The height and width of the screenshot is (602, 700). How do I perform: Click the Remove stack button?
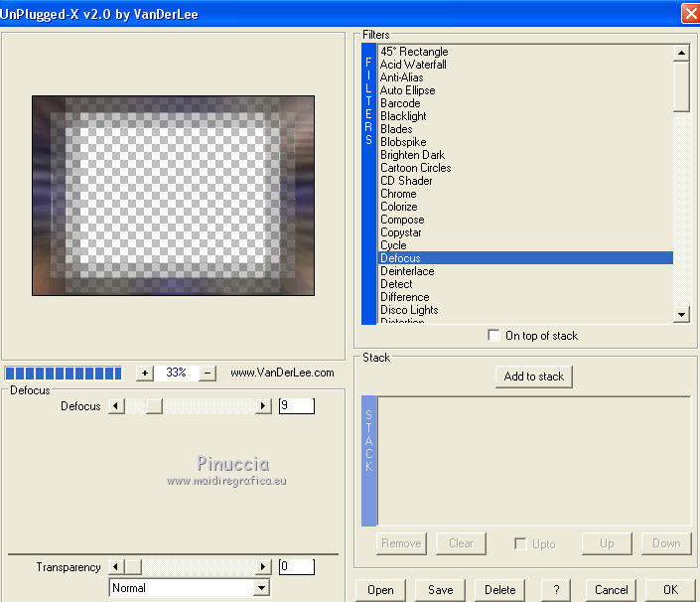tap(401, 543)
